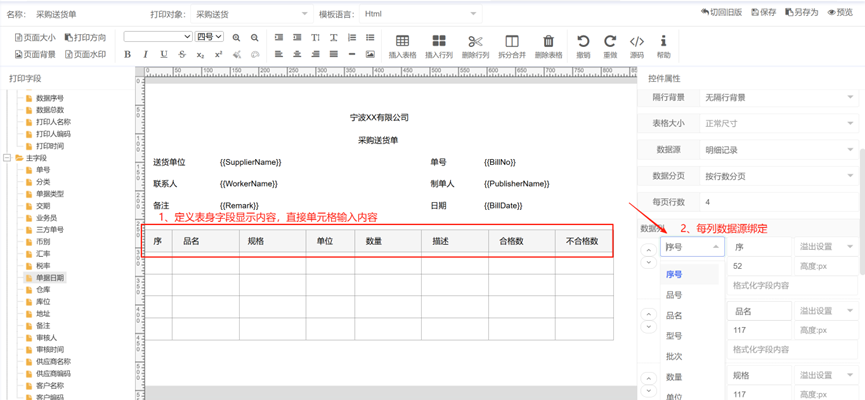
Task: Open the 模板语言 Html dropdown
Action: tap(420, 14)
